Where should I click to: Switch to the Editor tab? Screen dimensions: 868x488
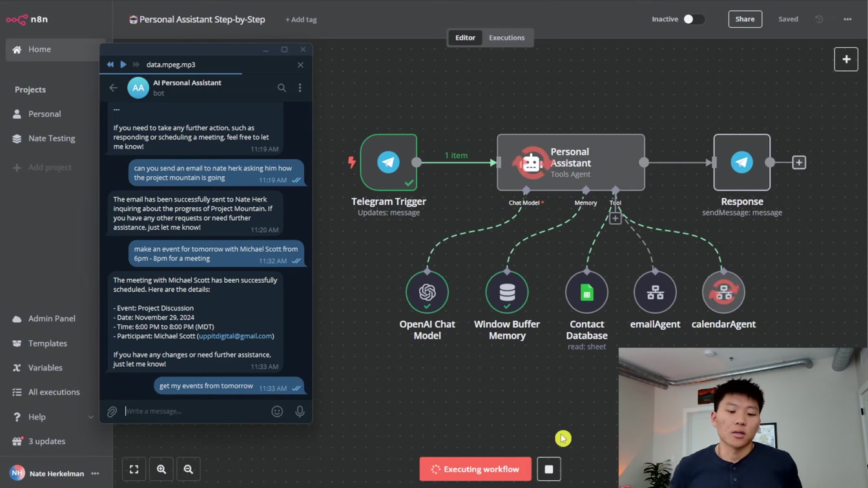click(465, 37)
